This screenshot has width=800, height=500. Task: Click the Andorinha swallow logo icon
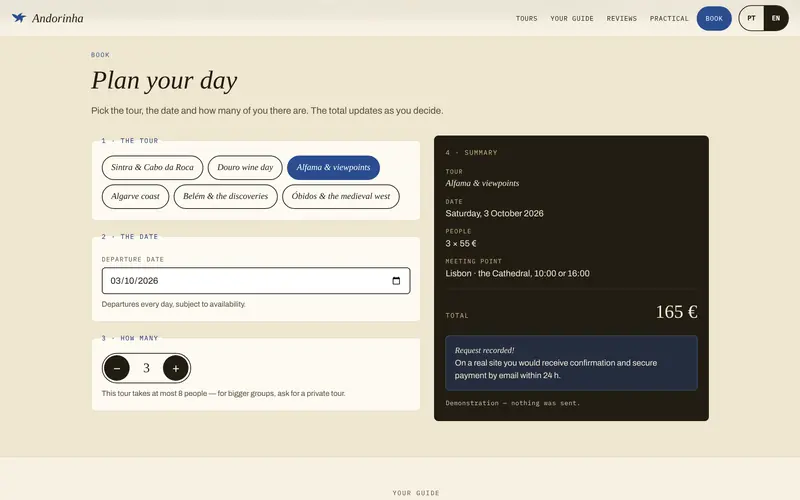[x=19, y=18]
